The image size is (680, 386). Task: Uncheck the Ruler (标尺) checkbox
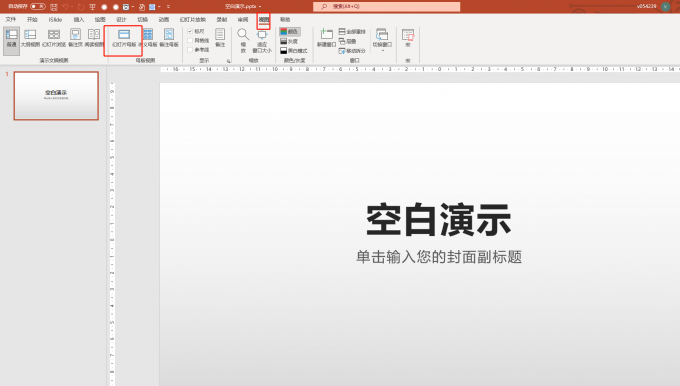coord(190,31)
